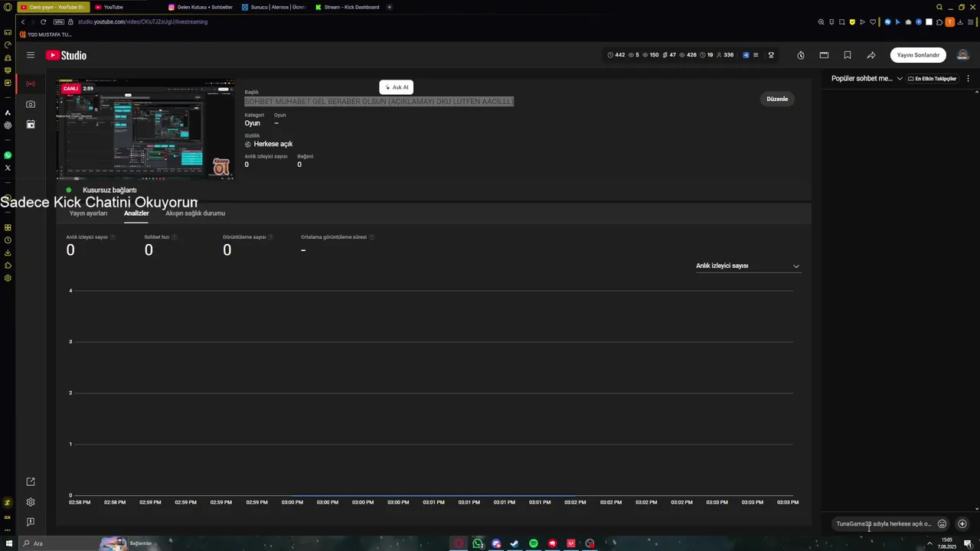Switch to the Akışın sağlık durumu tab
The width and height of the screenshot is (980, 551).
click(x=195, y=214)
